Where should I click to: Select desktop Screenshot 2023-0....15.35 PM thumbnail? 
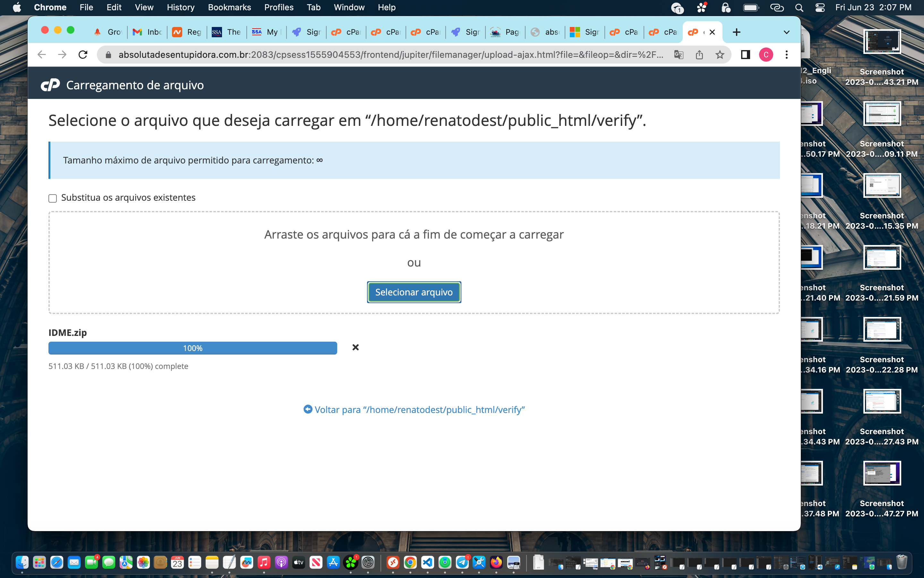click(x=882, y=185)
